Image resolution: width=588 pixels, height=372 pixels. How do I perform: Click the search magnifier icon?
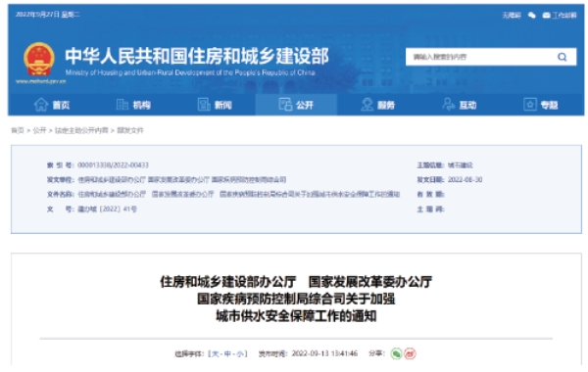tap(562, 57)
